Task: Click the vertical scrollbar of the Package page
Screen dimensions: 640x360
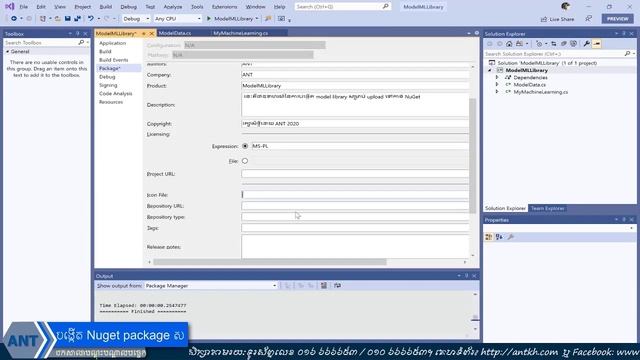Action: [x=473, y=155]
